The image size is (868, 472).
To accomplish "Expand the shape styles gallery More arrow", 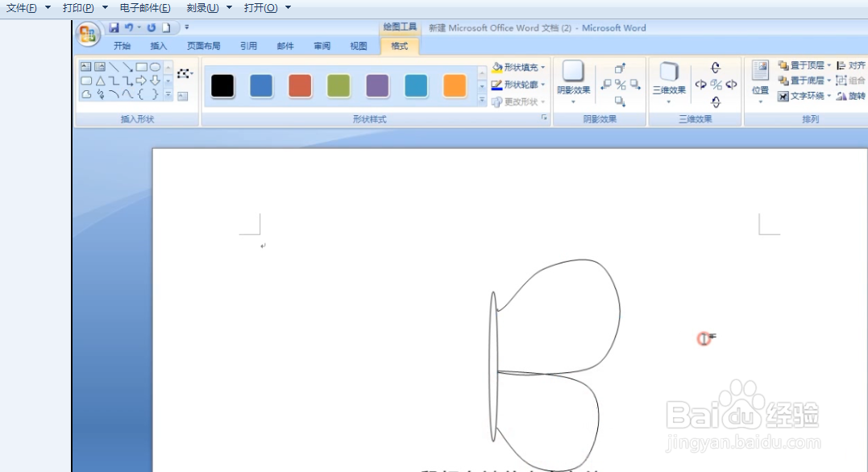I will click(x=482, y=101).
